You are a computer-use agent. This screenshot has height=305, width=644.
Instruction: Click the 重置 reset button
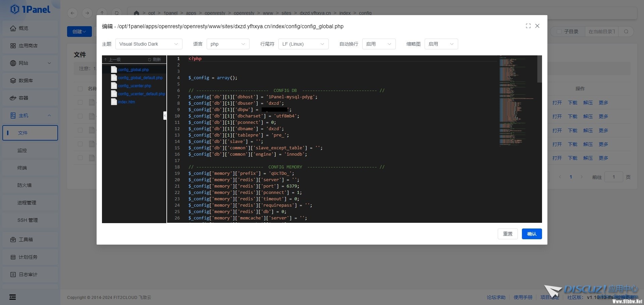[507, 234]
